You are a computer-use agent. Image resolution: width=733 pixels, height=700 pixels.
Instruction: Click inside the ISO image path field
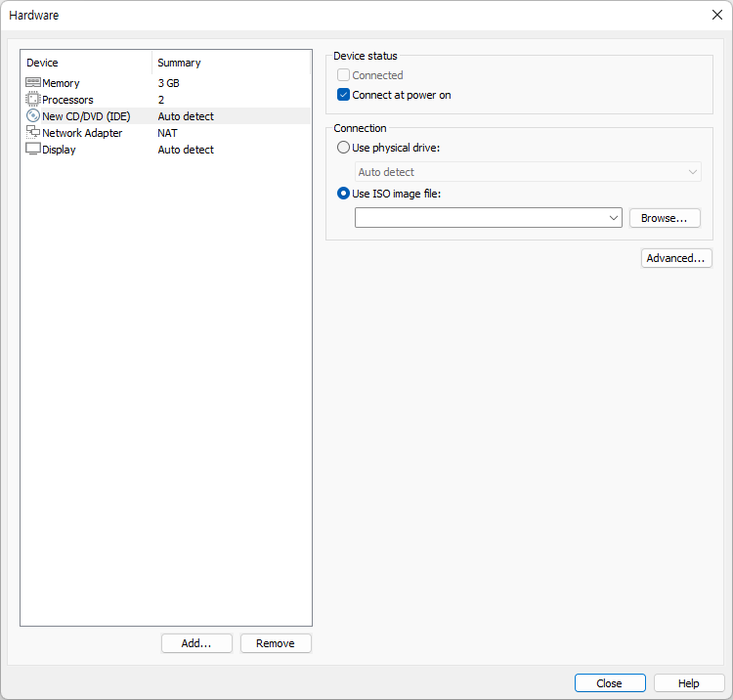coord(481,218)
